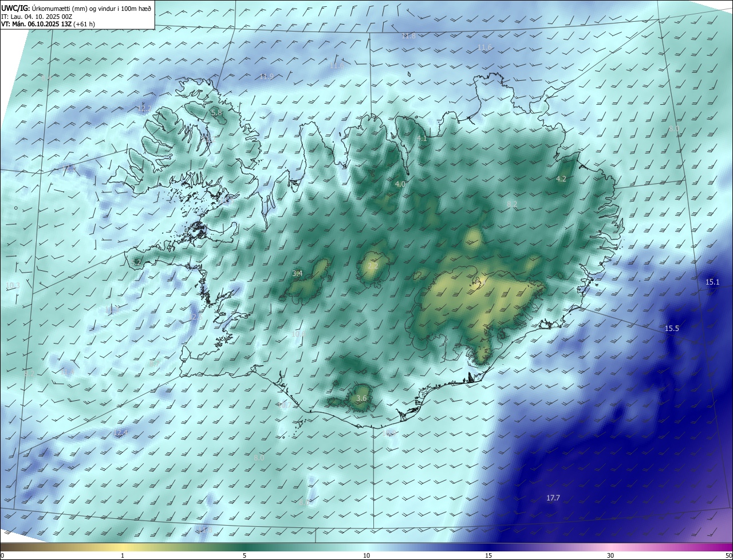Image resolution: width=733 pixels, height=560 pixels.
Task: Click the 12.4 value in the southwest ocean
Action: pos(120,432)
